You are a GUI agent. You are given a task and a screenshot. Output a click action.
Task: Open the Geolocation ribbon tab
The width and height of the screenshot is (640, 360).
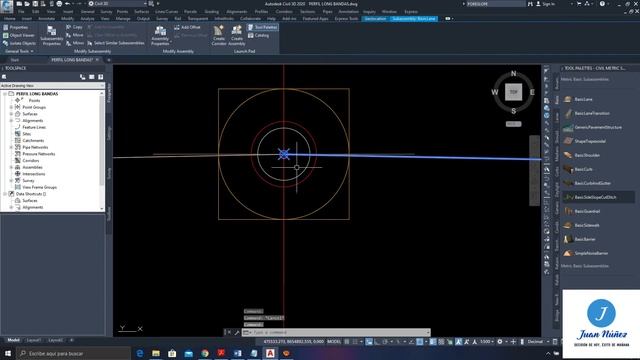click(375, 19)
